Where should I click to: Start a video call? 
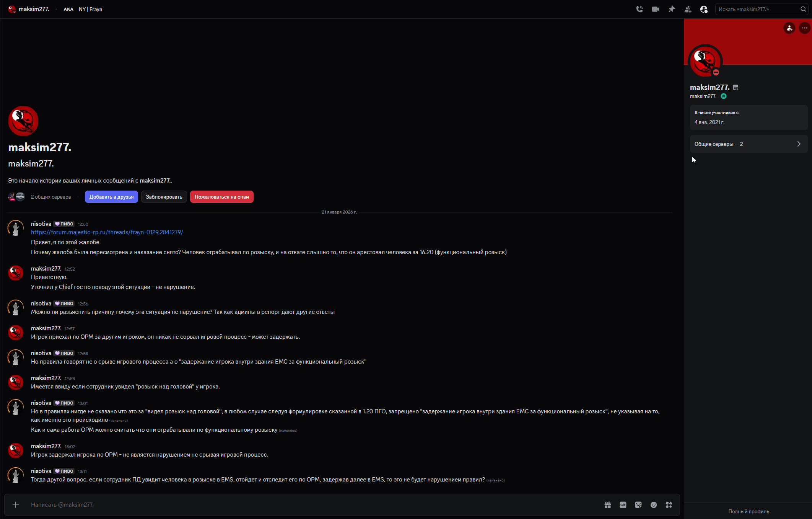(x=656, y=9)
